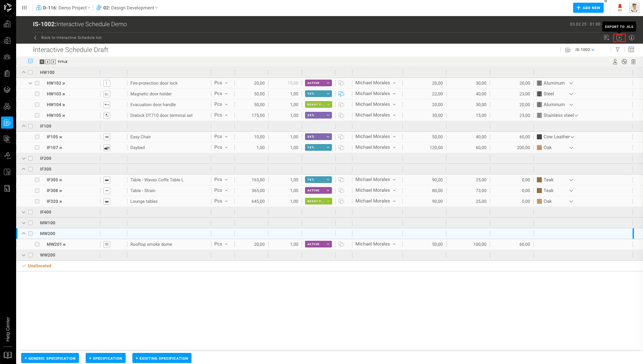Open the column layout icon
Viewport: 643px width, 364px height.
631,50
